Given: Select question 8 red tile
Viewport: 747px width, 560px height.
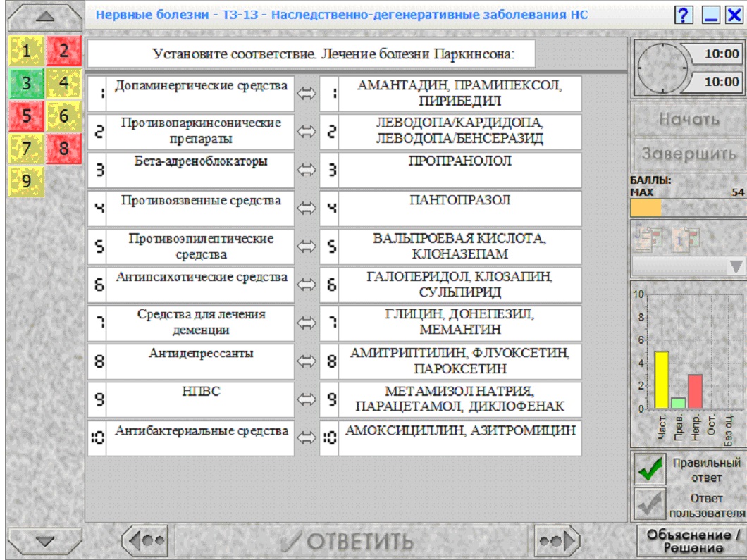Looking at the screenshot, I should [x=64, y=149].
